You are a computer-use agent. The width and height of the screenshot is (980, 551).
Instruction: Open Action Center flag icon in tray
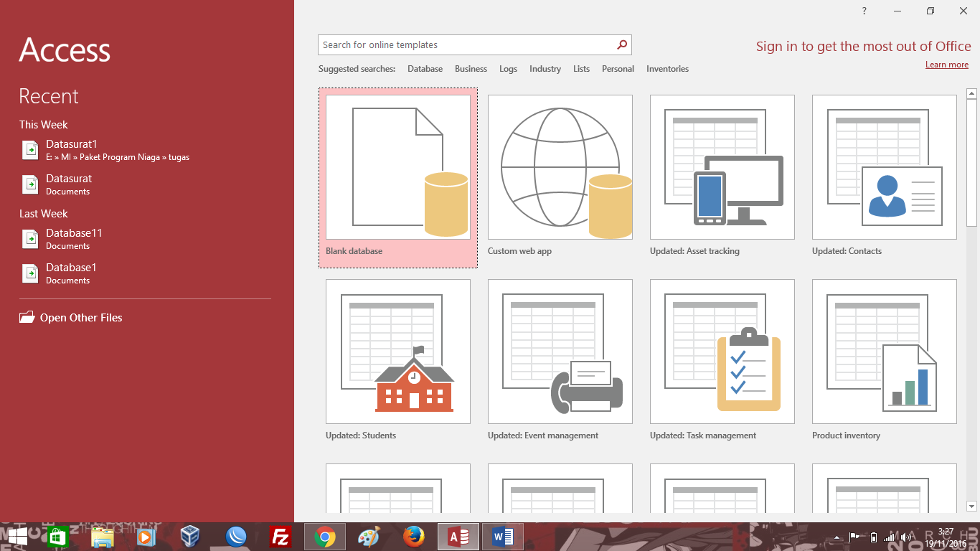(x=854, y=537)
